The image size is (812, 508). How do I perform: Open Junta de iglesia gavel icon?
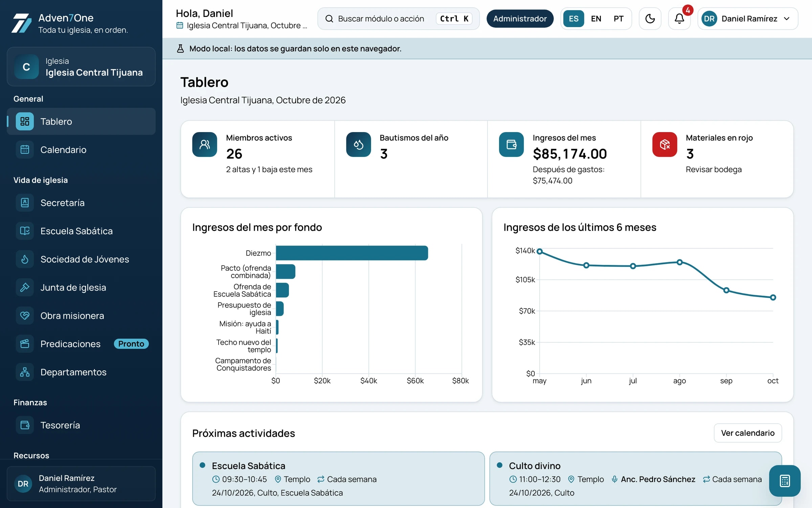coord(25,287)
